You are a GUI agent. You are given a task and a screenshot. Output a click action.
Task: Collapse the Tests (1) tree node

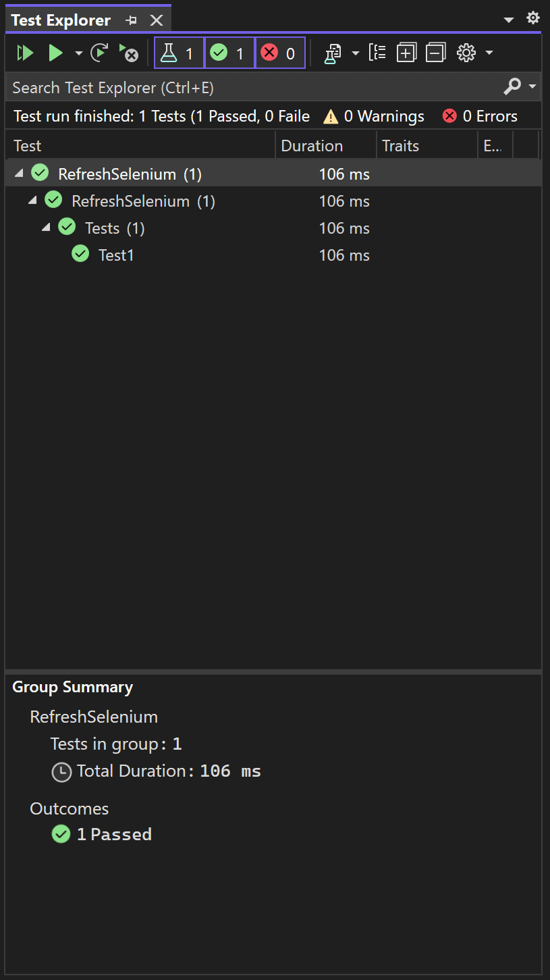point(46,228)
